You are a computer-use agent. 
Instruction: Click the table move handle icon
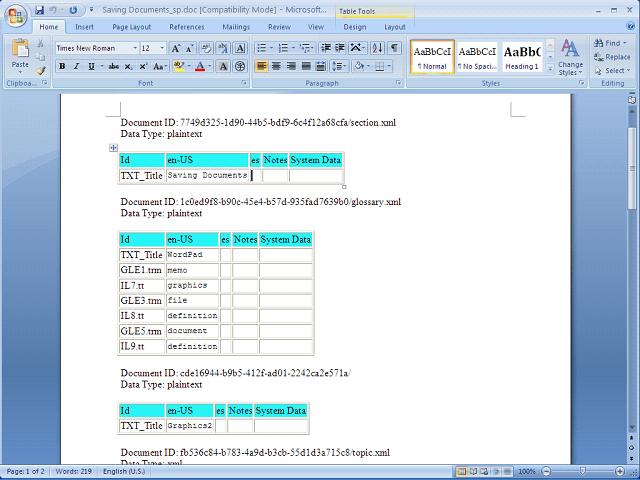113,148
